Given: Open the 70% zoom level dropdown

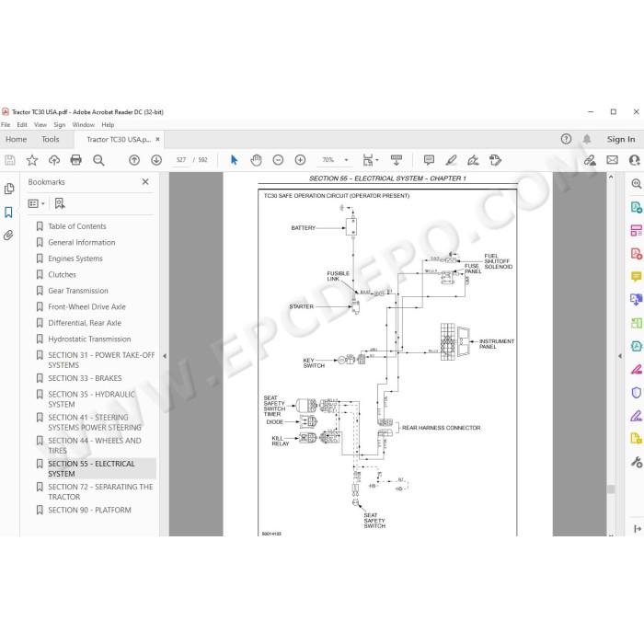Looking at the screenshot, I should pos(346,160).
